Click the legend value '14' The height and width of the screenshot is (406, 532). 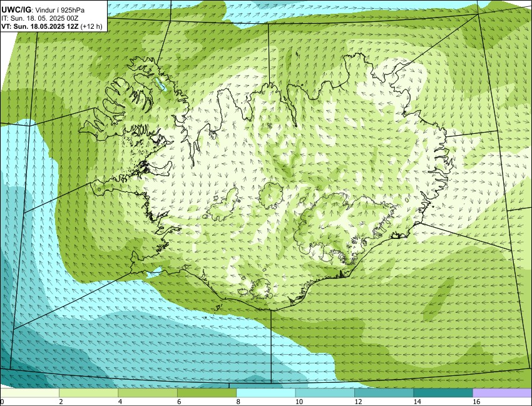point(417,402)
